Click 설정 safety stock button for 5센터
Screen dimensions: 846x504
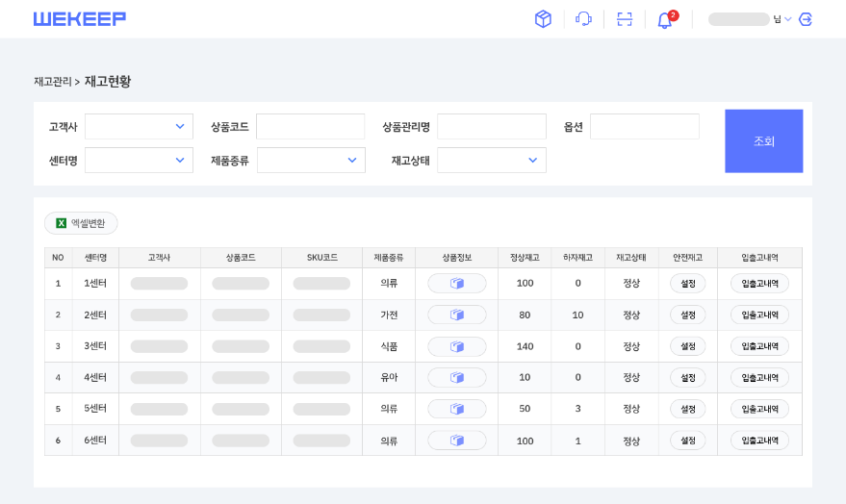click(688, 409)
